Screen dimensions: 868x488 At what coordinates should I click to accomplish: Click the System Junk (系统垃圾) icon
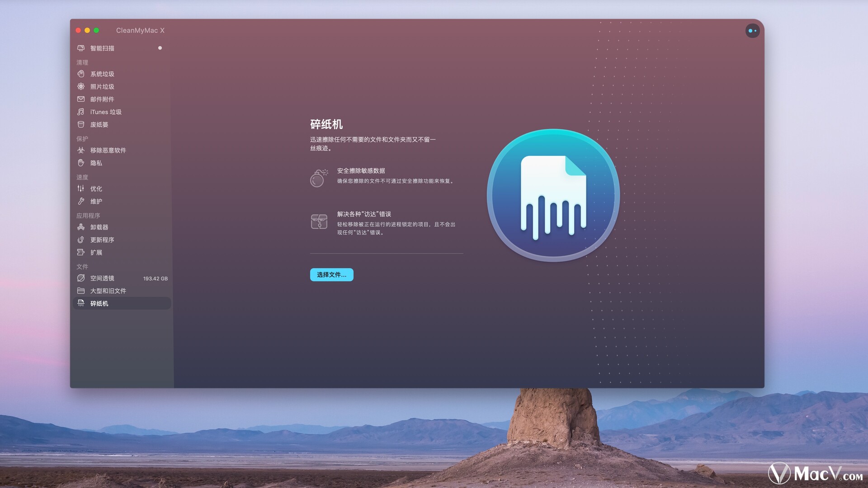point(81,74)
